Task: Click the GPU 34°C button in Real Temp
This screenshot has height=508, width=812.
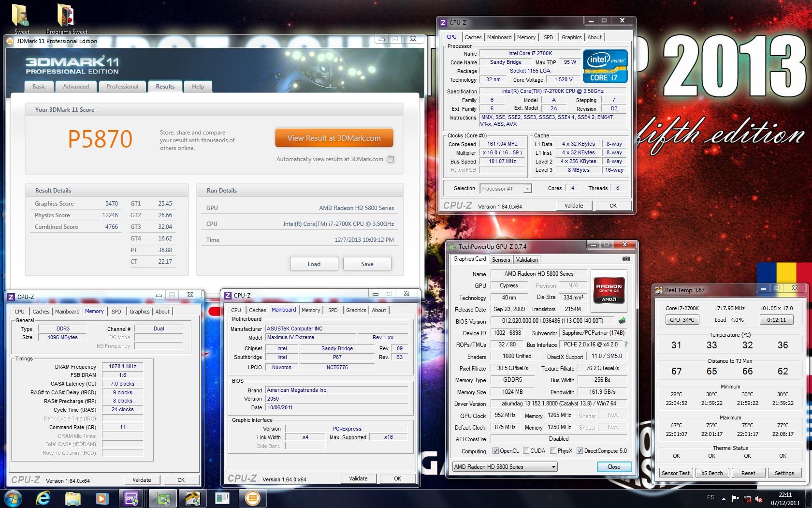Action: point(681,320)
